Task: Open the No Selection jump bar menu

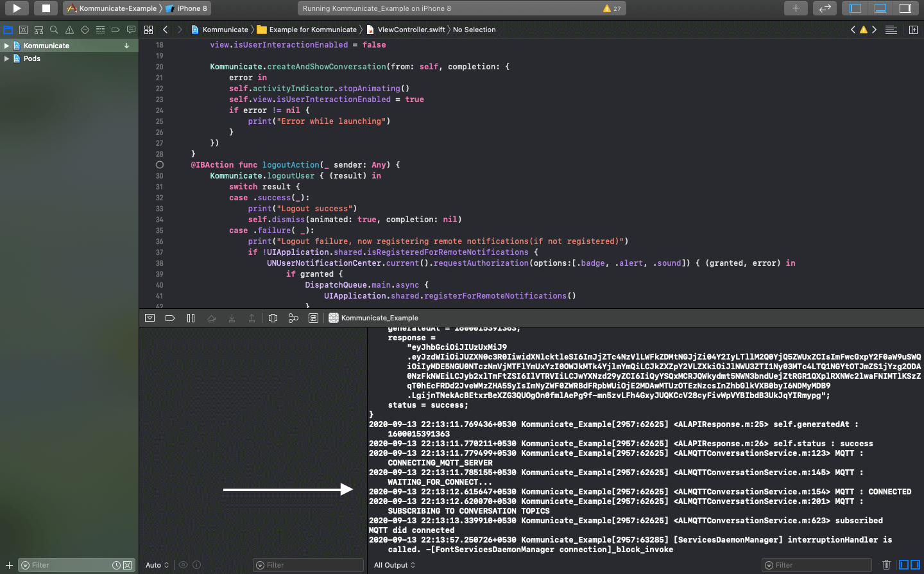Action: tap(474, 30)
